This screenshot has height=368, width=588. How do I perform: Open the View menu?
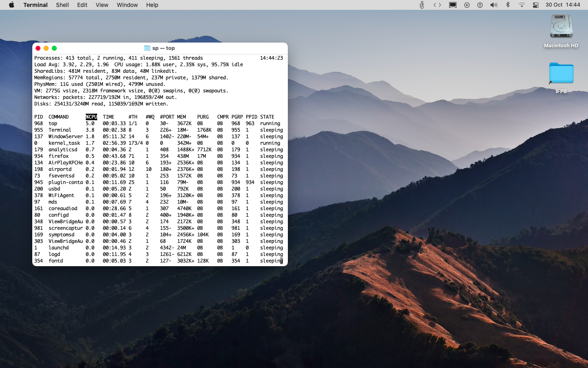pos(102,5)
